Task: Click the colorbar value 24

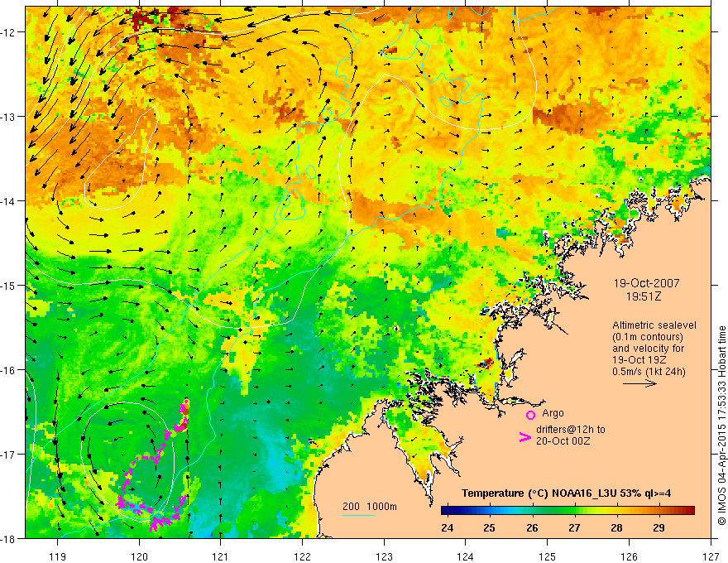Action: pyautogui.click(x=447, y=527)
